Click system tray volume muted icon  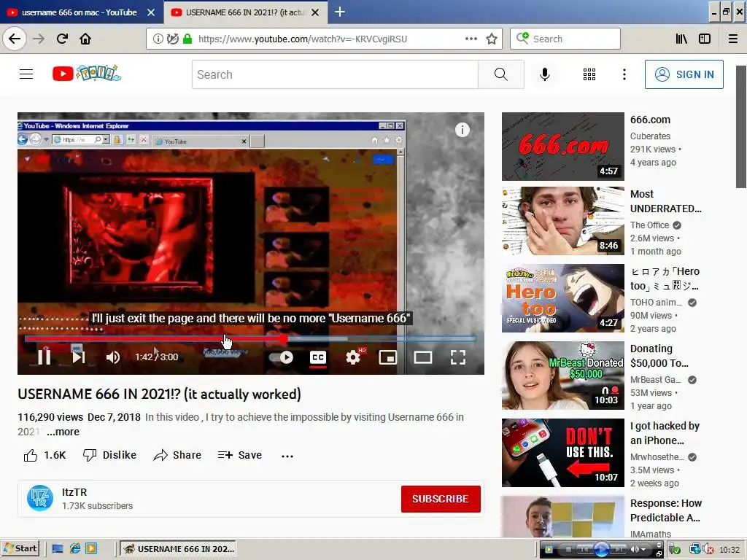708,549
